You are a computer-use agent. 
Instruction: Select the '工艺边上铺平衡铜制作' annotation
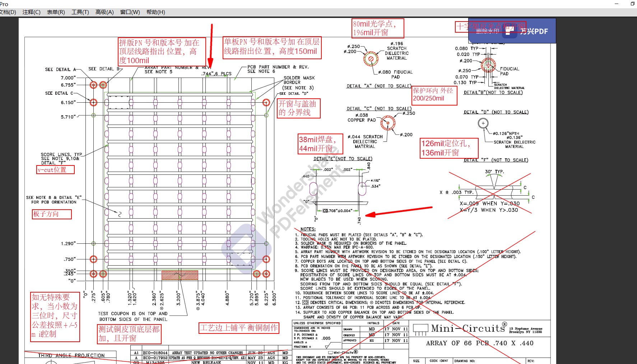tap(239, 328)
